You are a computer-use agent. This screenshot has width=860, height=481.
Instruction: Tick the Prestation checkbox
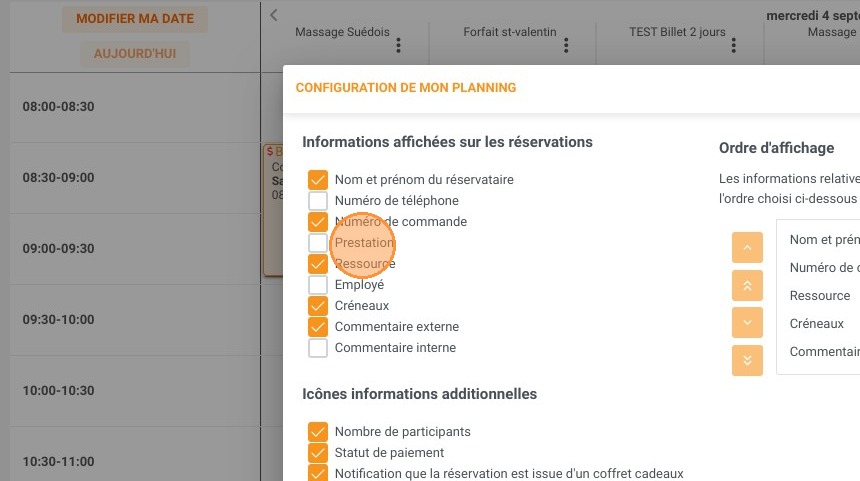(x=318, y=242)
